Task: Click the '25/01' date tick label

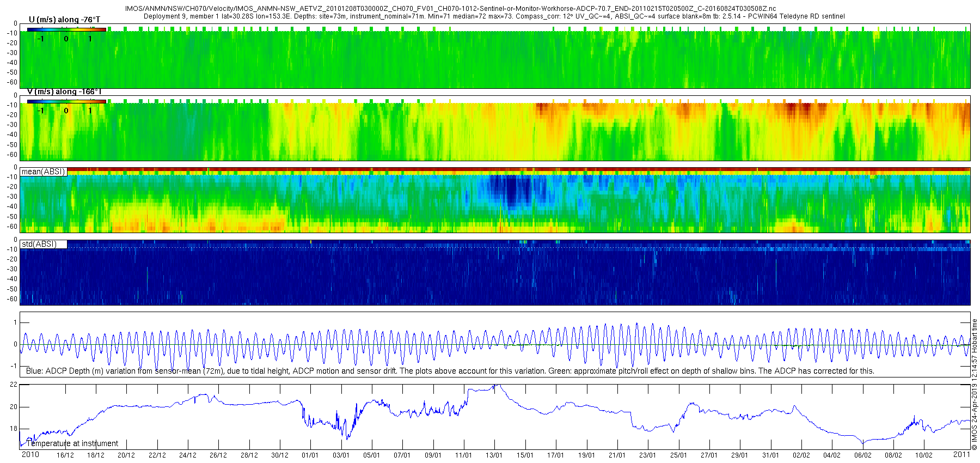Action: tap(678, 455)
